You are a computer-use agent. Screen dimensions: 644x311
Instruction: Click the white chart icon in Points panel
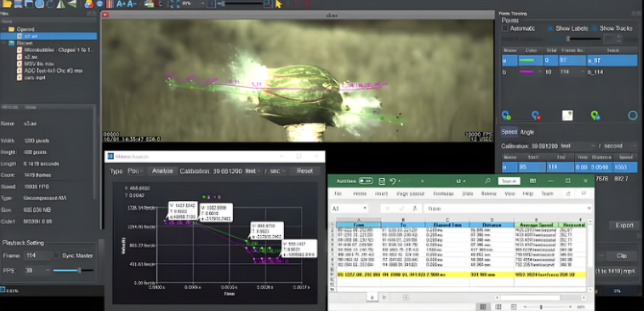click(x=568, y=116)
